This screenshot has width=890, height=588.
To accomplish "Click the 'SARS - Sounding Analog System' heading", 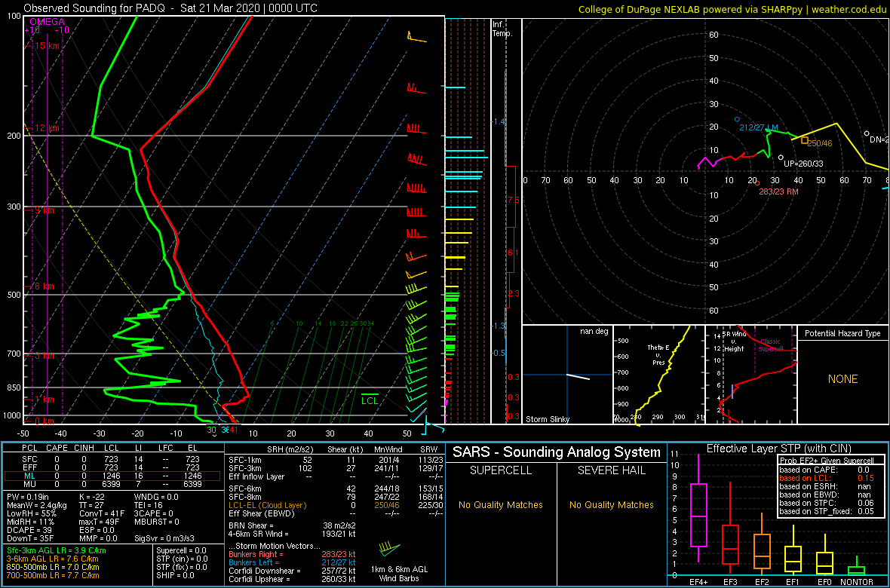I will tap(557, 452).
